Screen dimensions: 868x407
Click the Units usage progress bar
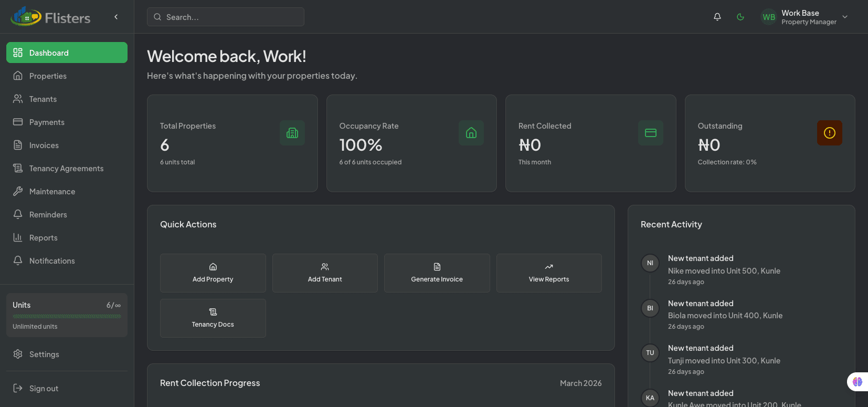pos(67,316)
